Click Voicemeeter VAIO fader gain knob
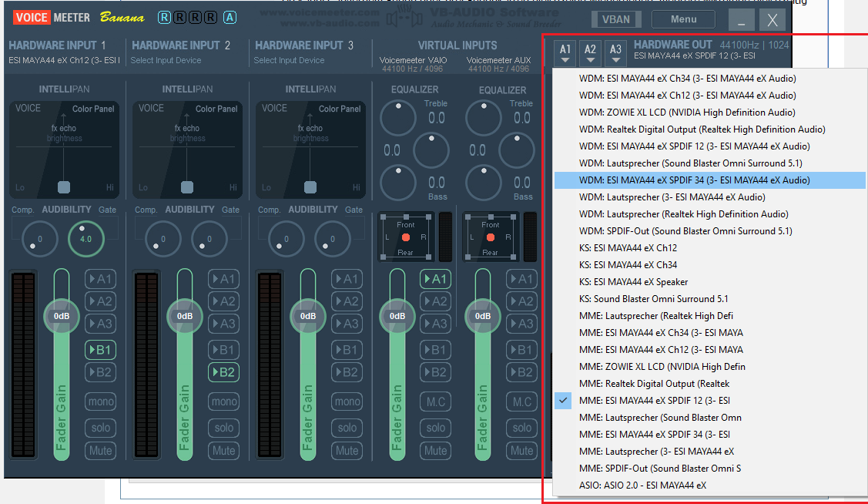Image resolution: width=868 pixels, height=504 pixels. [397, 316]
